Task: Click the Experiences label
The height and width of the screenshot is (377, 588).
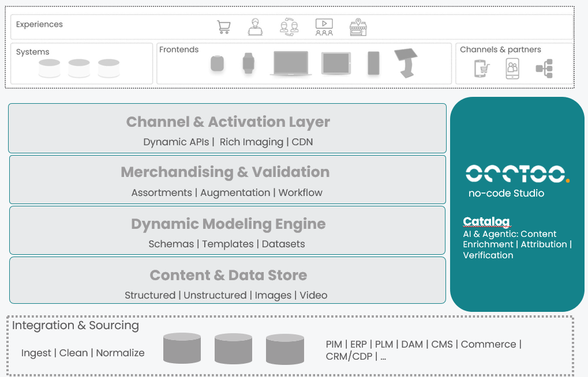Action: tap(39, 24)
